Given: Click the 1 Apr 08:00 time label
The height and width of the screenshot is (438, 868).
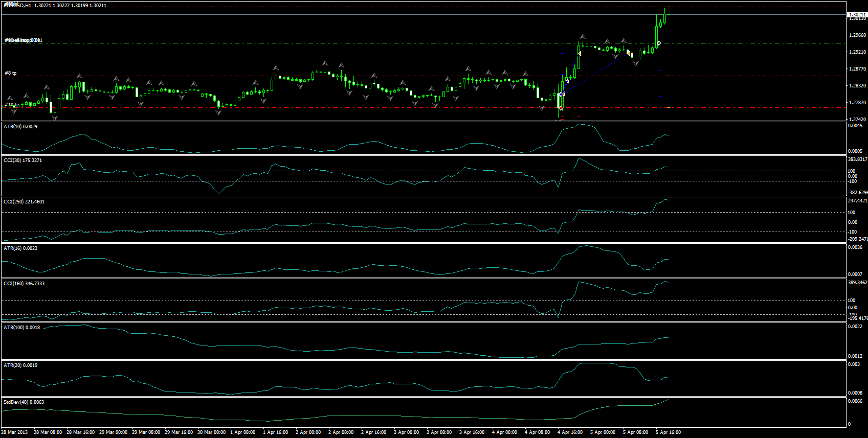Looking at the screenshot, I should (243, 432).
